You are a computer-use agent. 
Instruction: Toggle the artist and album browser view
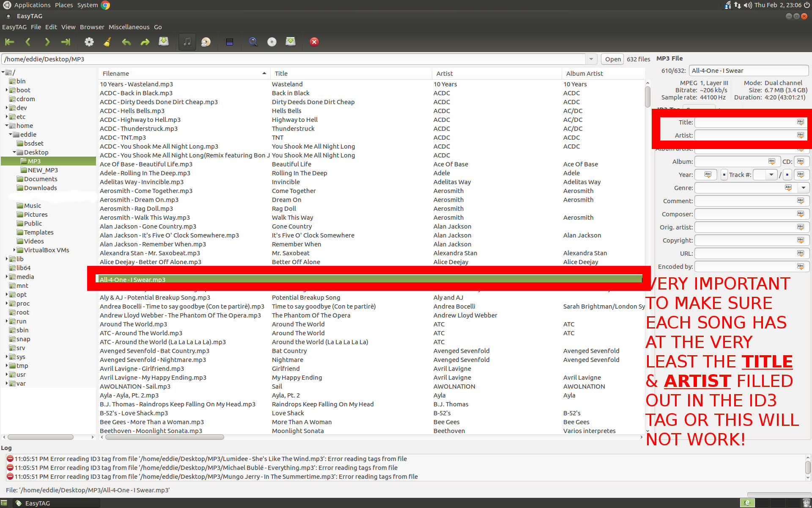(x=206, y=42)
